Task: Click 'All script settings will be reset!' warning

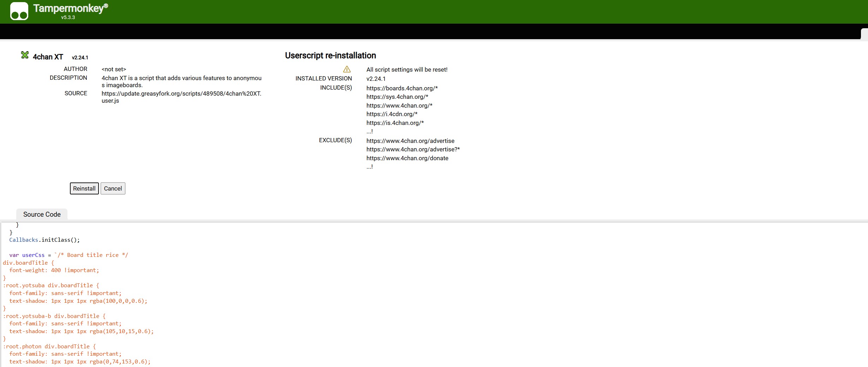Action: click(407, 70)
